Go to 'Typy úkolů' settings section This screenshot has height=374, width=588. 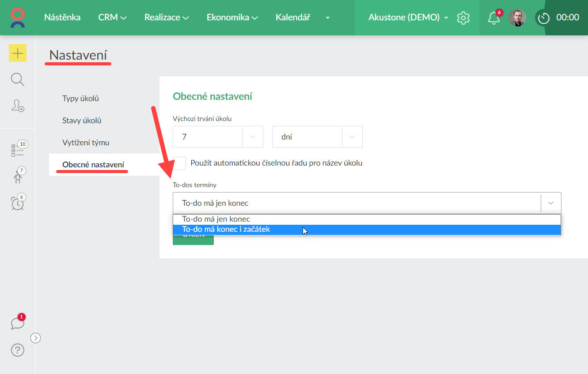80,98
